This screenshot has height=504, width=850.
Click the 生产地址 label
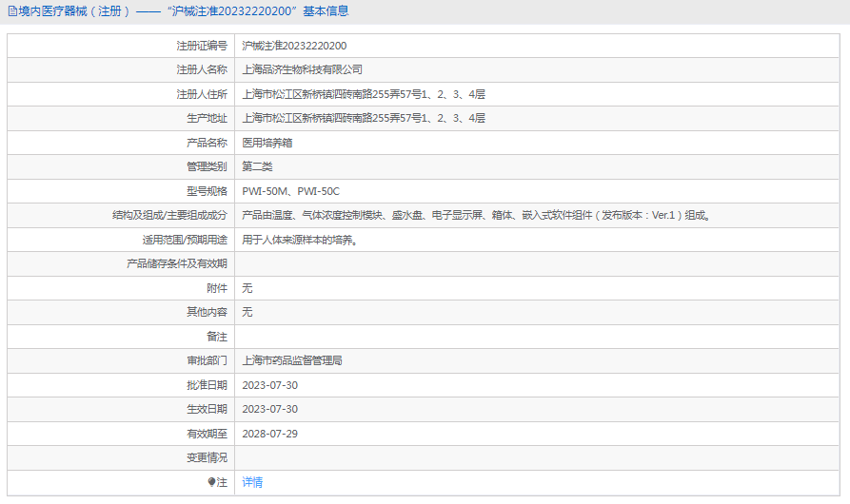[x=207, y=118]
